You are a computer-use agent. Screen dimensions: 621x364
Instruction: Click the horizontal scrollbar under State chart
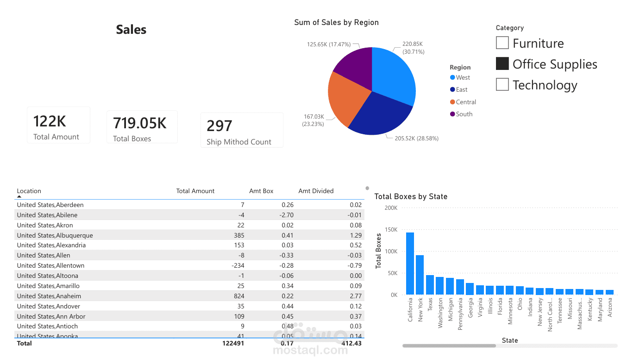click(449, 345)
